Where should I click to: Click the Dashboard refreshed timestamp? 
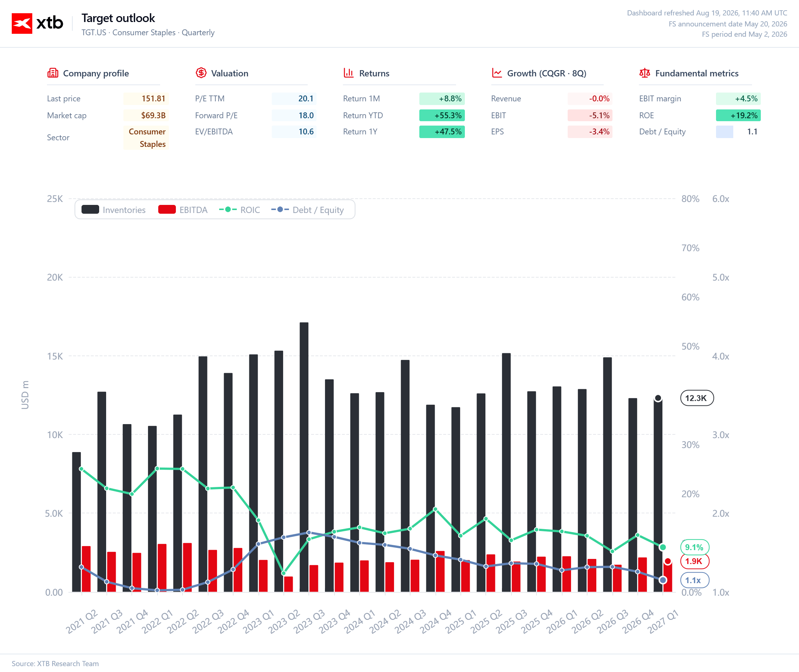coord(707,13)
